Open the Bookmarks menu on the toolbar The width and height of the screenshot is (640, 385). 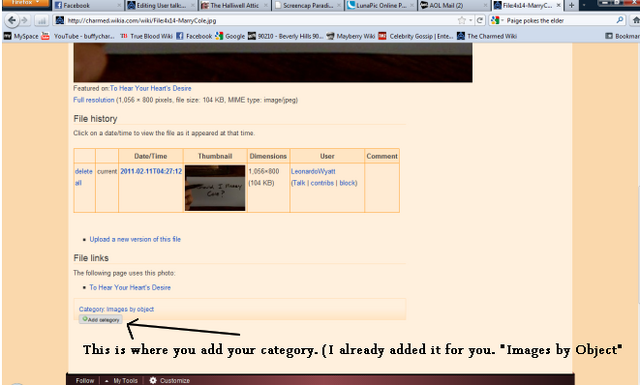tap(622, 36)
